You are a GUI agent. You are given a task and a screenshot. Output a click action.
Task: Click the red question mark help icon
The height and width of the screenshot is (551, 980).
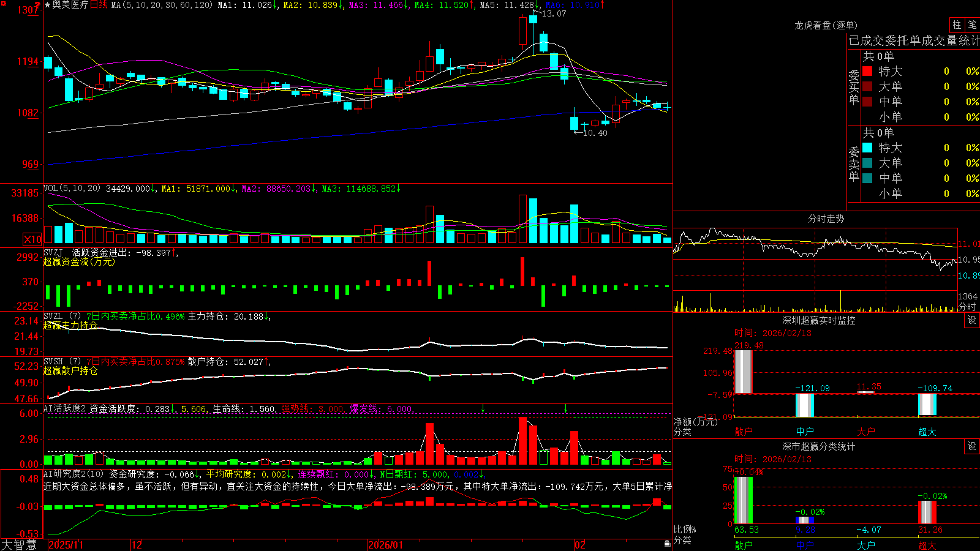[x=37, y=6]
